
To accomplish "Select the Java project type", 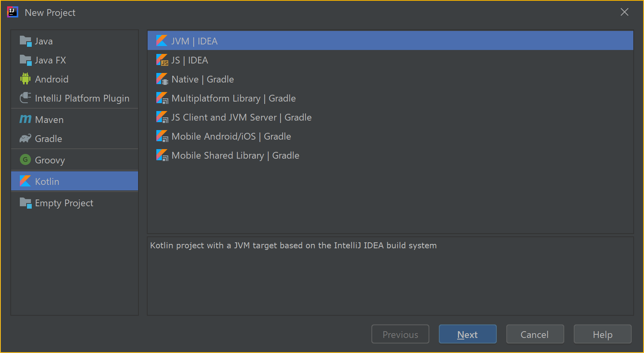I will click(44, 41).
